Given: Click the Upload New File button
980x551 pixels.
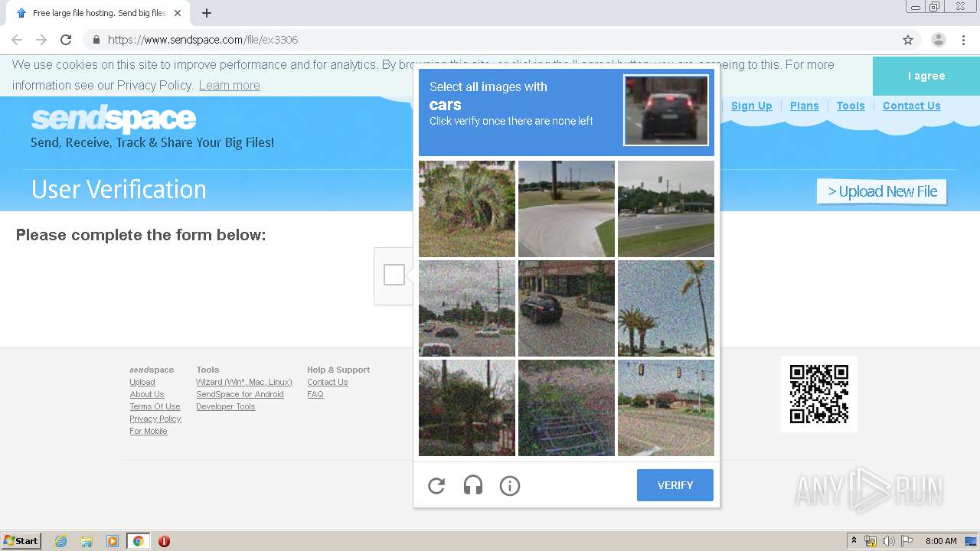Looking at the screenshot, I should pos(882,191).
